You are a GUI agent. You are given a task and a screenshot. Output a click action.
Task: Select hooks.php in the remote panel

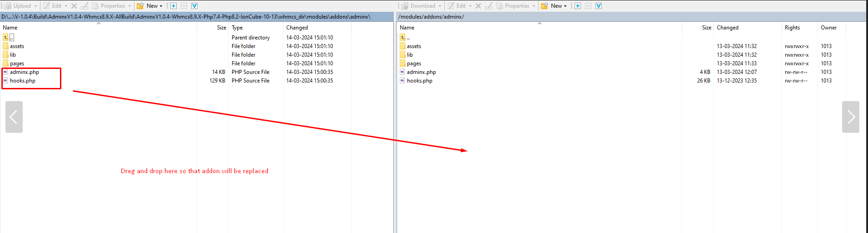click(x=419, y=81)
